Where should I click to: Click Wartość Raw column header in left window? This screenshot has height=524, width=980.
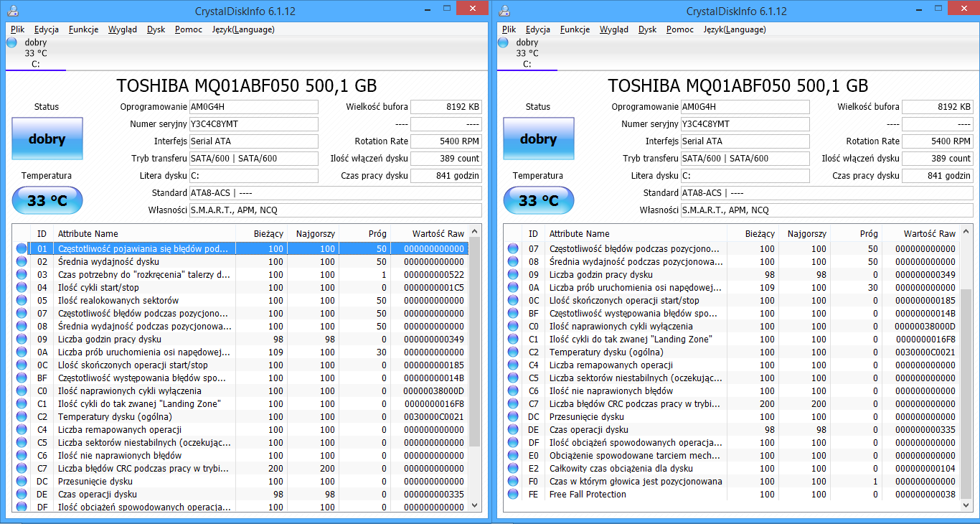click(429, 234)
